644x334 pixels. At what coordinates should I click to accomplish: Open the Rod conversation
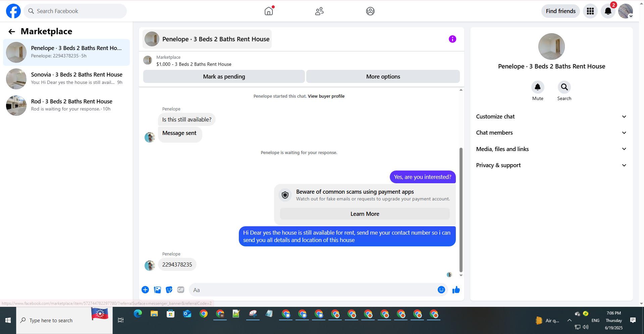(x=66, y=105)
